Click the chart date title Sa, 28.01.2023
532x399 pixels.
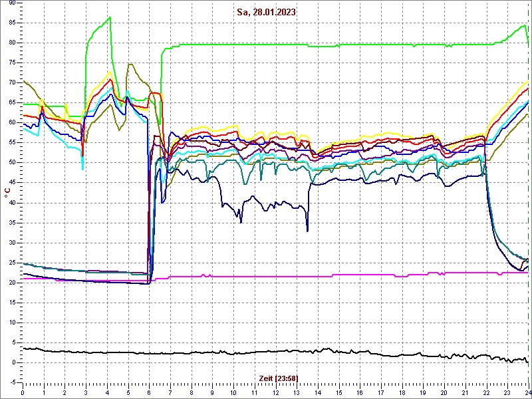click(x=266, y=12)
